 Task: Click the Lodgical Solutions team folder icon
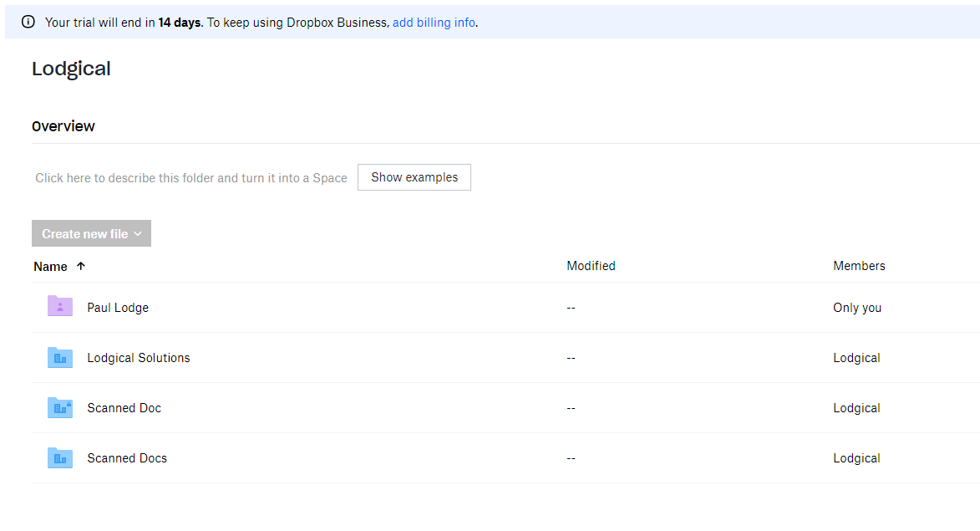(60, 358)
